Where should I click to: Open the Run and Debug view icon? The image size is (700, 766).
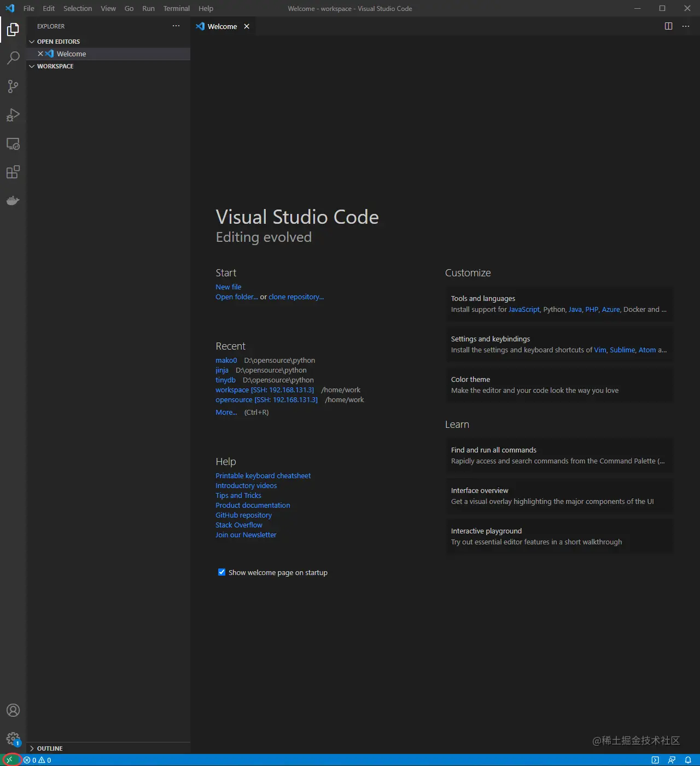point(13,115)
